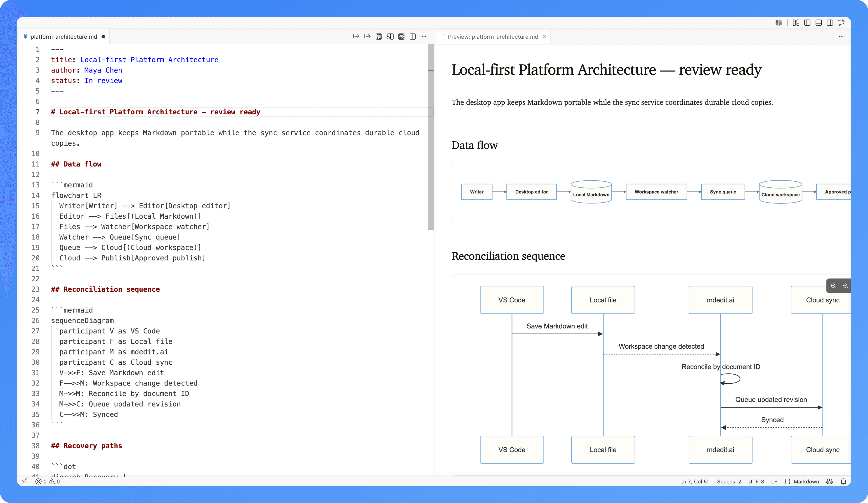
Task: Click the '# Local-first Platform Architecture – review ready' source line
Action: pyautogui.click(x=156, y=112)
